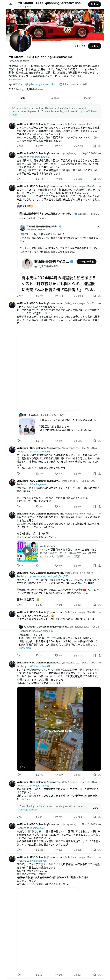The height and width of the screenshot is (980, 110).
Task: Switch to the Replies tab
Action: point(55,98)
